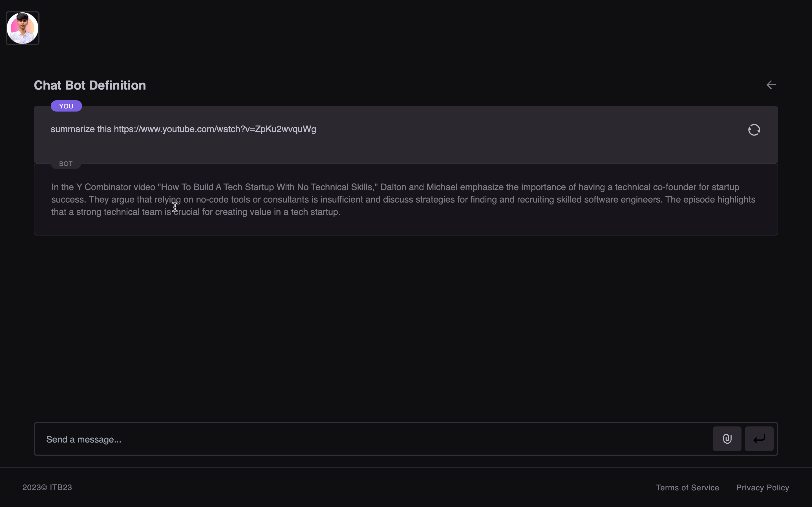Attach a file using the paperclip icon
This screenshot has height=507, width=812.
pos(727,439)
